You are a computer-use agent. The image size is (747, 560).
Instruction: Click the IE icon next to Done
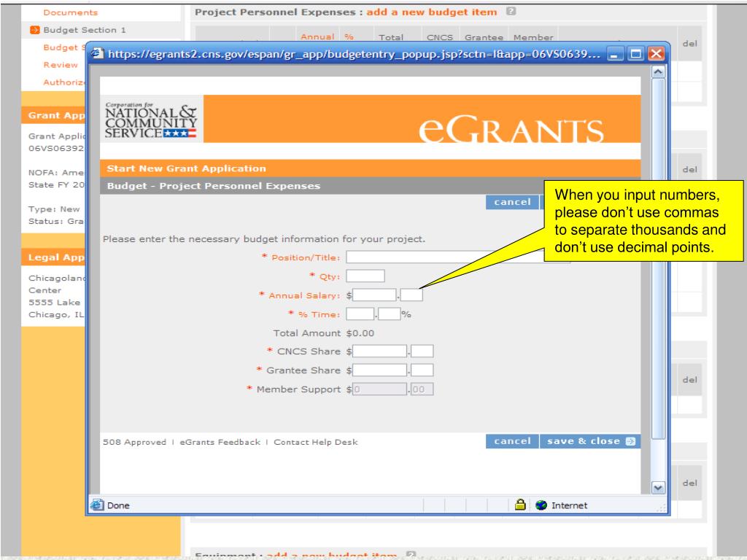[97, 505]
